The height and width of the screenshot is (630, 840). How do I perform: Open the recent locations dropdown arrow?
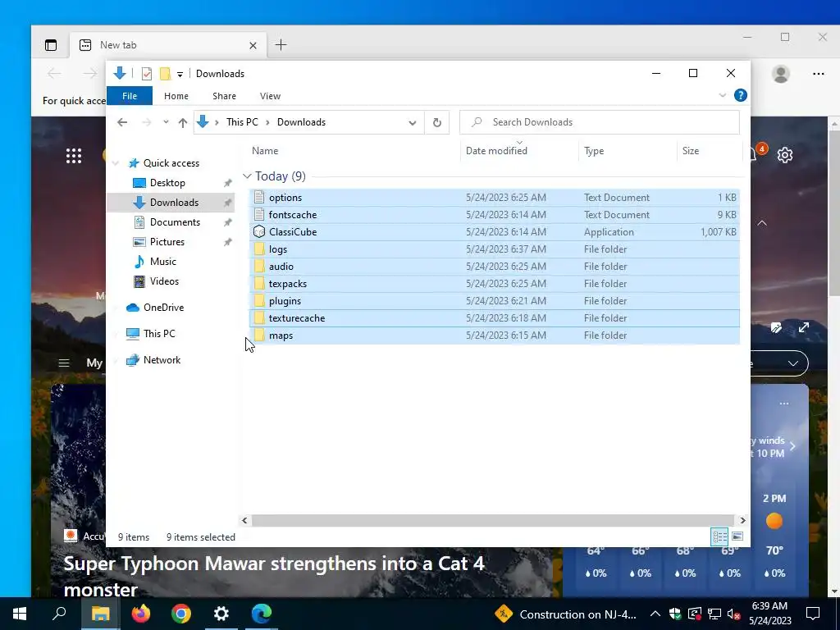coord(166,122)
